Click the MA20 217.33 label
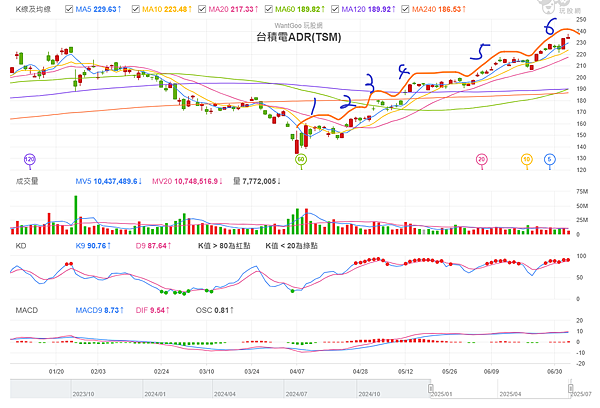Screen dimensions: 600x408 233,9
